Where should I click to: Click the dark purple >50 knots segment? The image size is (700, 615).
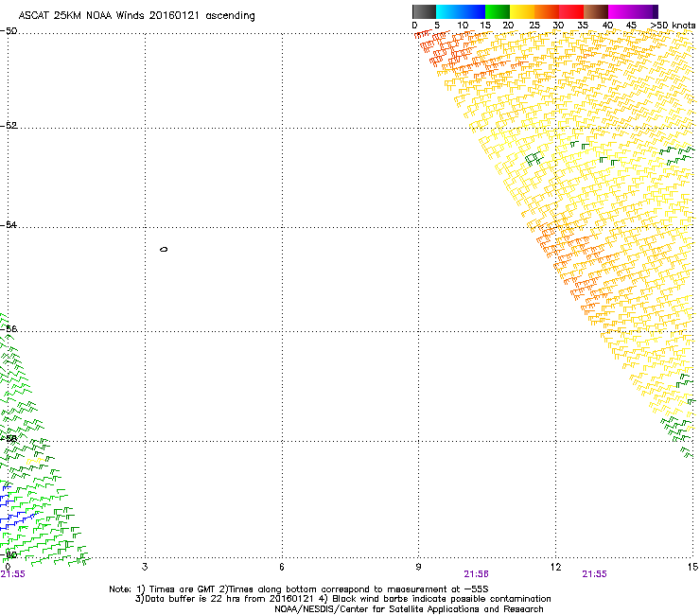(x=656, y=11)
